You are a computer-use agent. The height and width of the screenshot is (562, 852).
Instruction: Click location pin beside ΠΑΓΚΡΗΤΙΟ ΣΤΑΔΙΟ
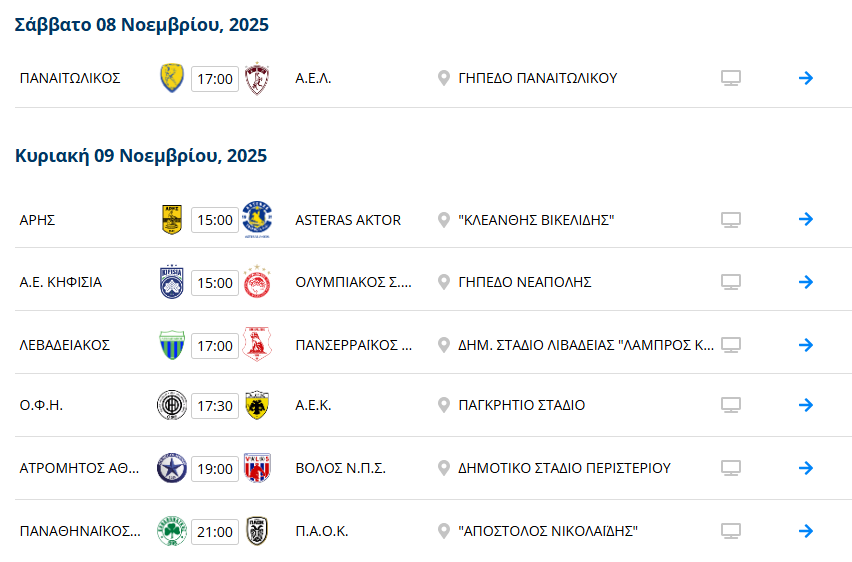coord(444,405)
